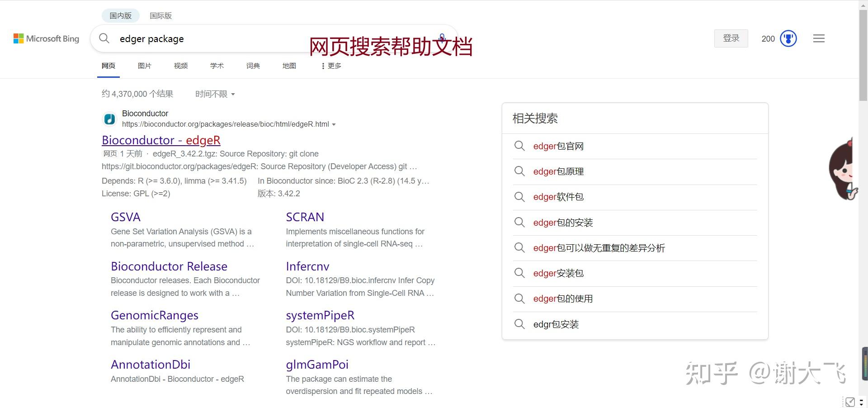Open the glmGamPoi sublink
The height and width of the screenshot is (408, 868).
tap(317, 365)
